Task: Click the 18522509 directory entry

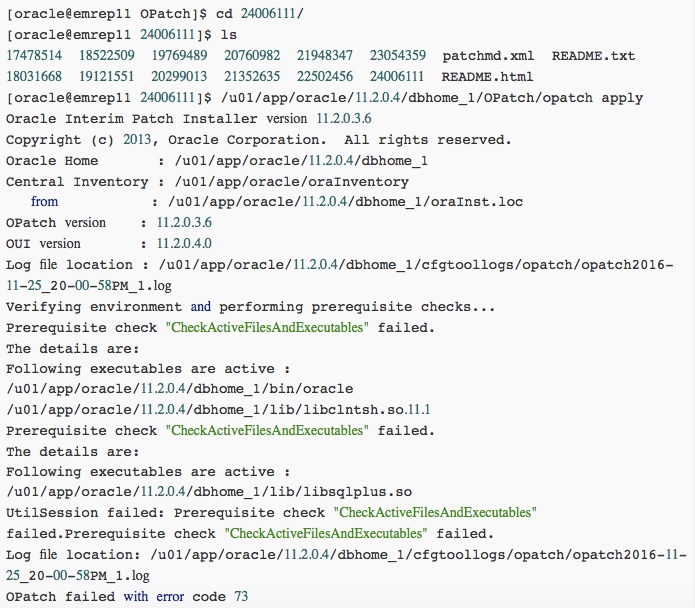Action: coord(107,56)
